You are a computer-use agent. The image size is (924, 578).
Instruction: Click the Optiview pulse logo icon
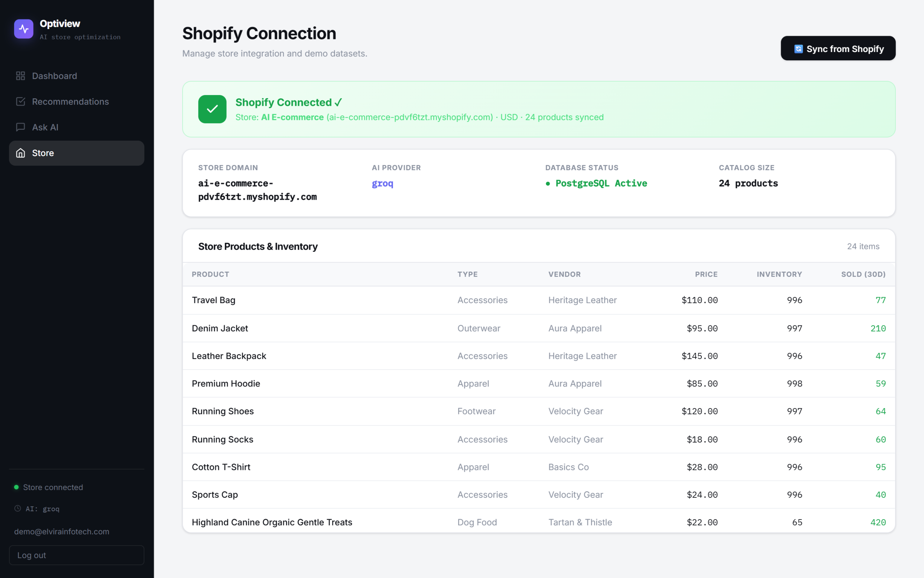point(24,29)
